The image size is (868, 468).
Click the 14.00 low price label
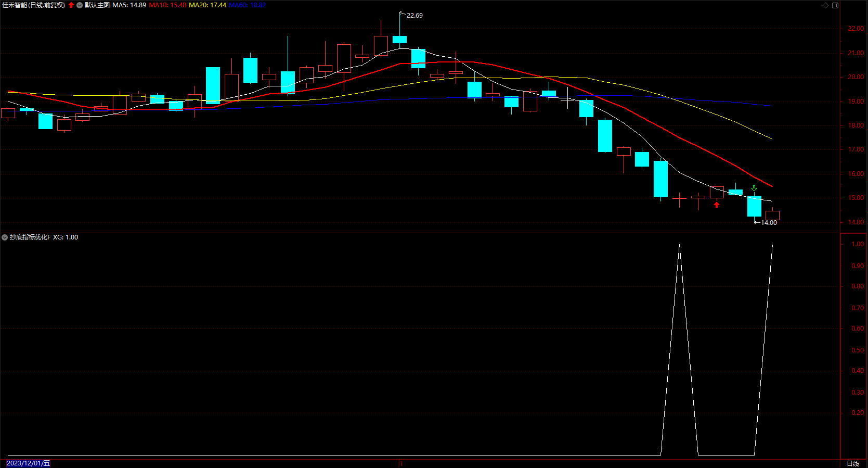point(769,223)
